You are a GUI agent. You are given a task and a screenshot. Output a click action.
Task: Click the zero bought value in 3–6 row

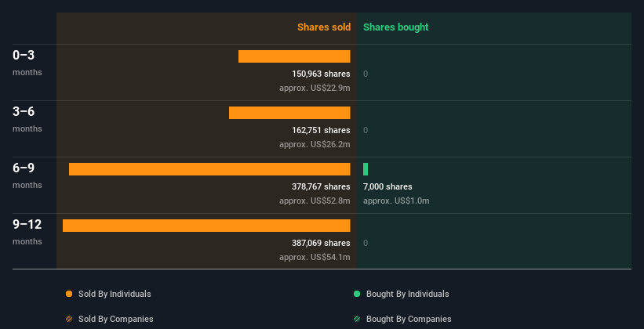366,131
